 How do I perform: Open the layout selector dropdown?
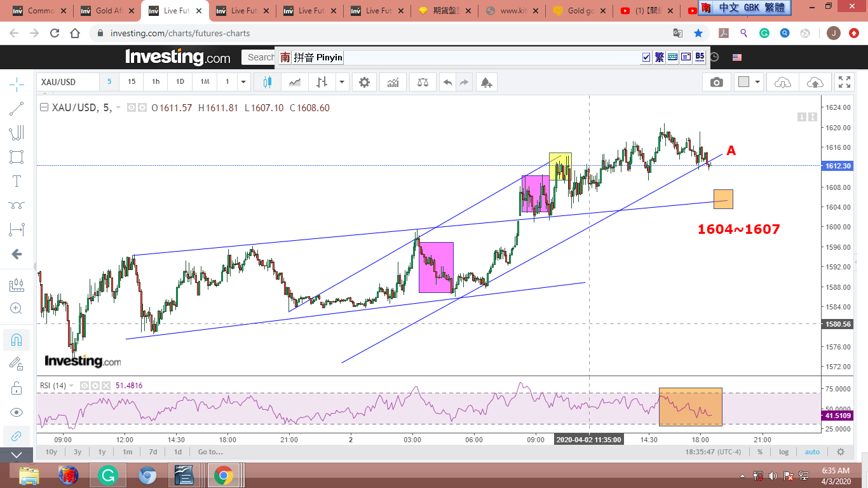[749, 82]
